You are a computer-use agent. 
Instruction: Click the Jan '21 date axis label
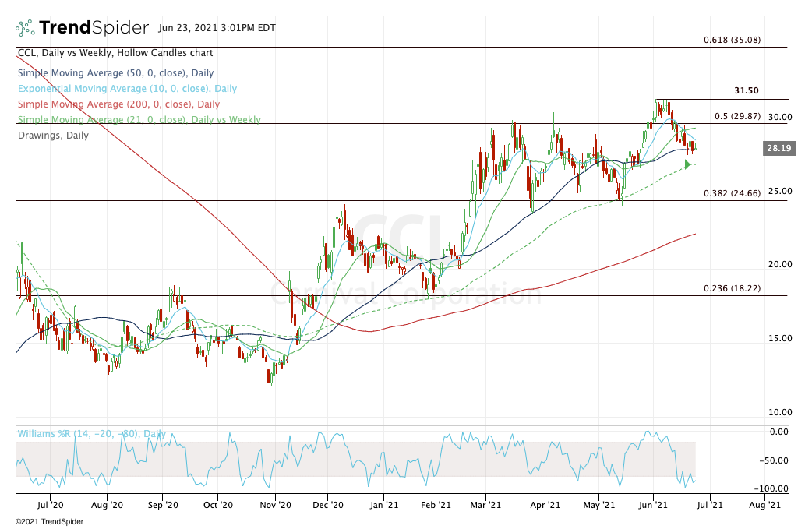[x=383, y=505]
